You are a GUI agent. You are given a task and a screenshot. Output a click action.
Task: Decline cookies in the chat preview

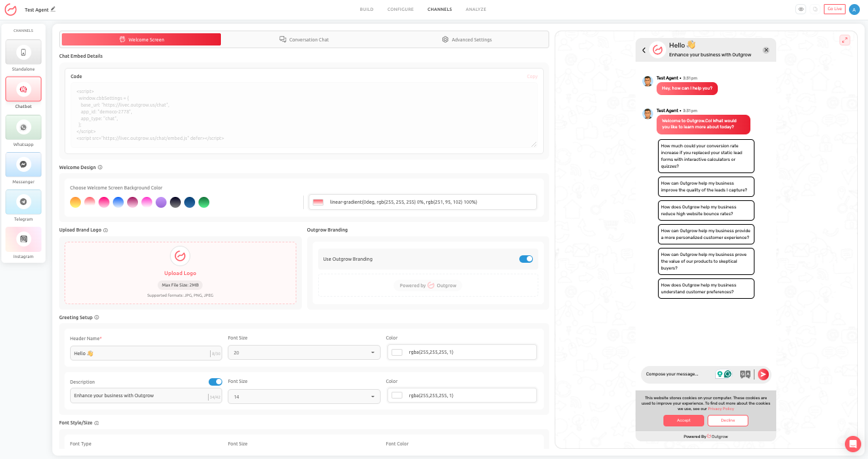click(728, 420)
